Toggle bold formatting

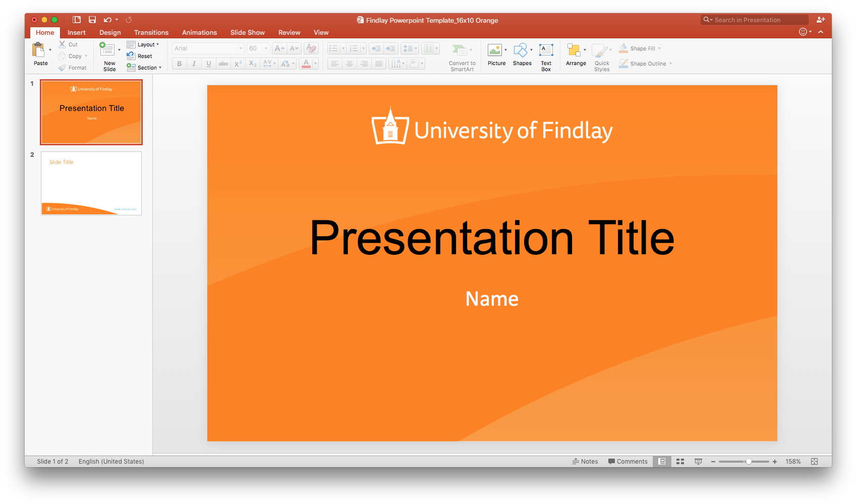pos(179,64)
